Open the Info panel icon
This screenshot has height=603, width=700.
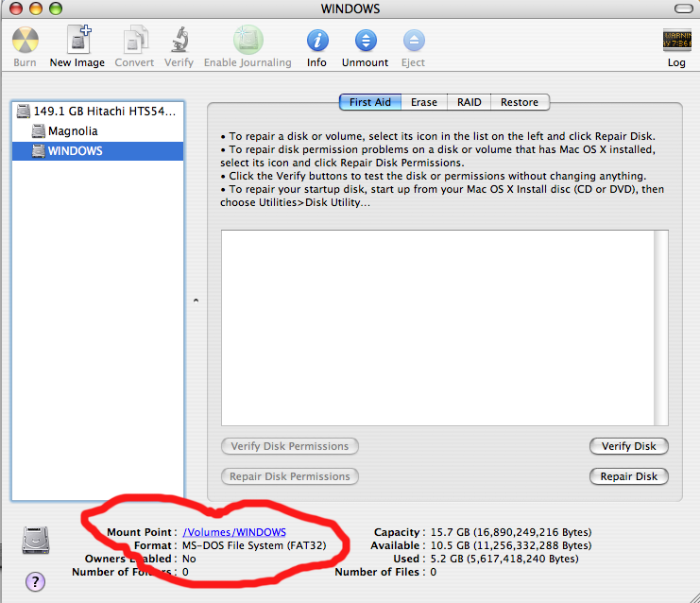click(317, 41)
